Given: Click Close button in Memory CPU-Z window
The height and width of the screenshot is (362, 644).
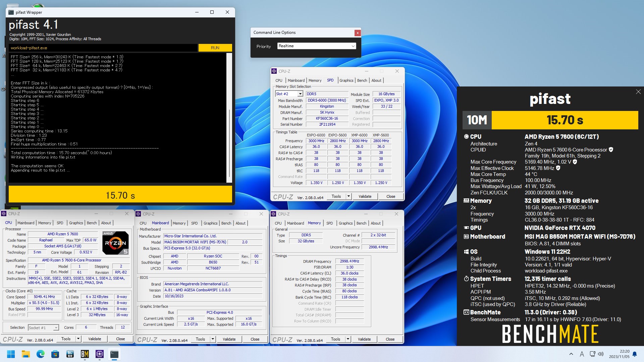Looking at the screenshot, I should (390, 339).
